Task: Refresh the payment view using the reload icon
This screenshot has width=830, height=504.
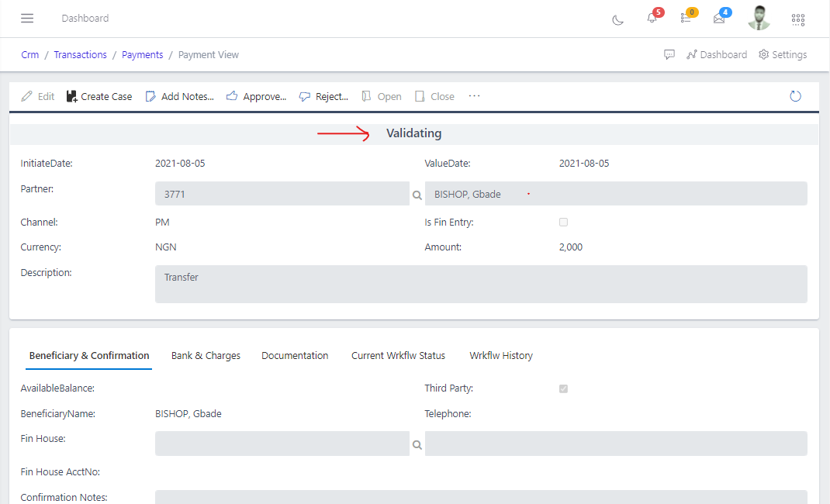Action: 795,95
